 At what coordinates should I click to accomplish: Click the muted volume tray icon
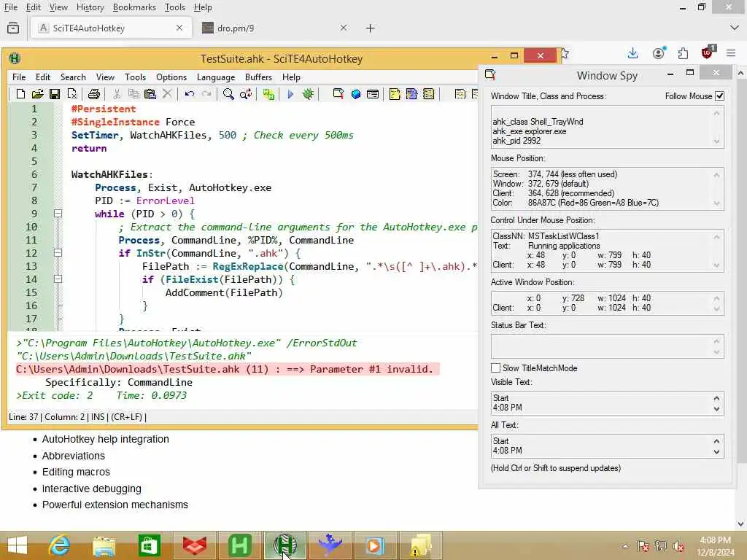pos(678,546)
